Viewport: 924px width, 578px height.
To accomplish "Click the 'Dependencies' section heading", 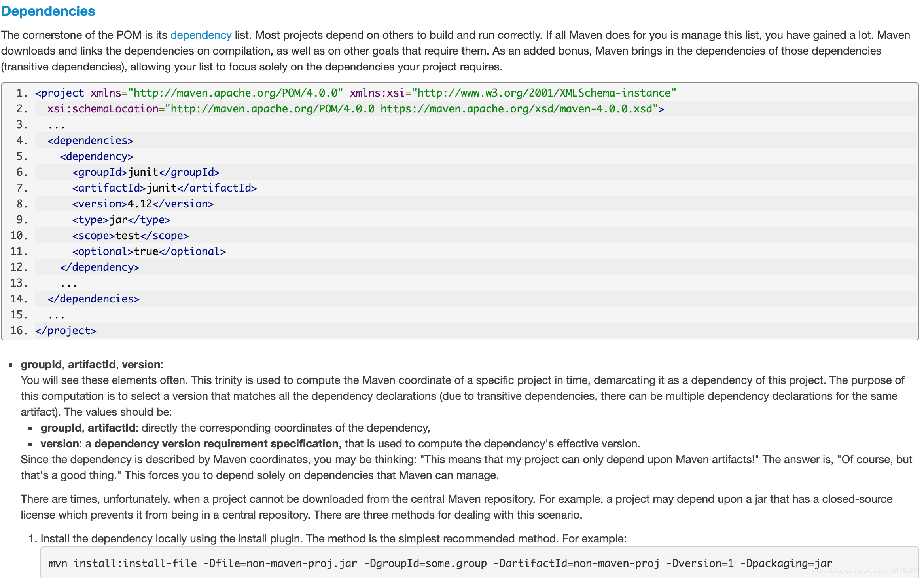I will coord(48,11).
